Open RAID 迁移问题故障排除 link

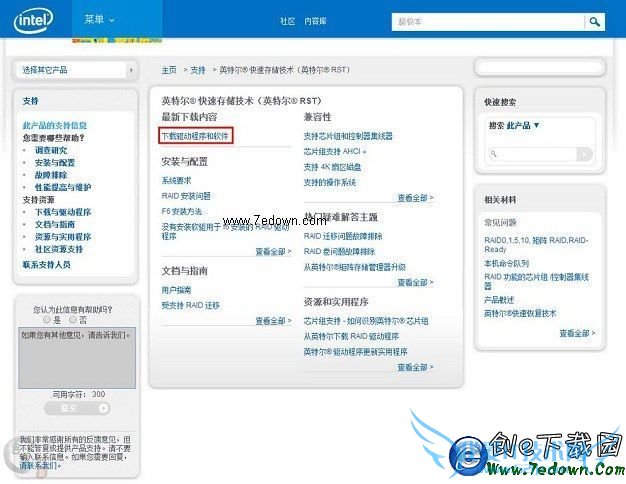[343, 236]
